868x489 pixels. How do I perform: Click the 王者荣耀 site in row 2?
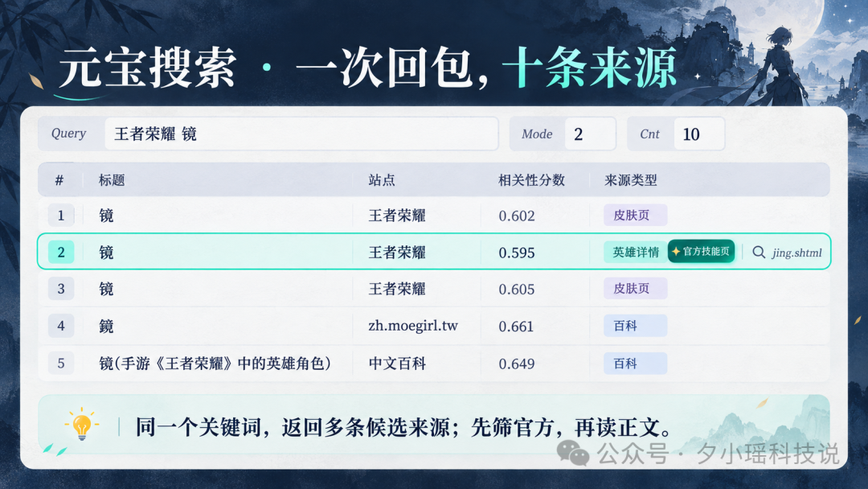pyautogui.click(x=397, y=253)
